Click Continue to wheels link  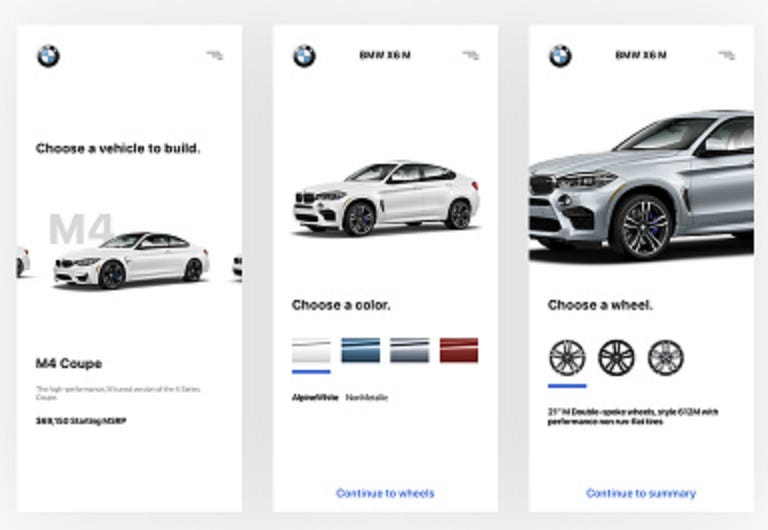(385, 493)
